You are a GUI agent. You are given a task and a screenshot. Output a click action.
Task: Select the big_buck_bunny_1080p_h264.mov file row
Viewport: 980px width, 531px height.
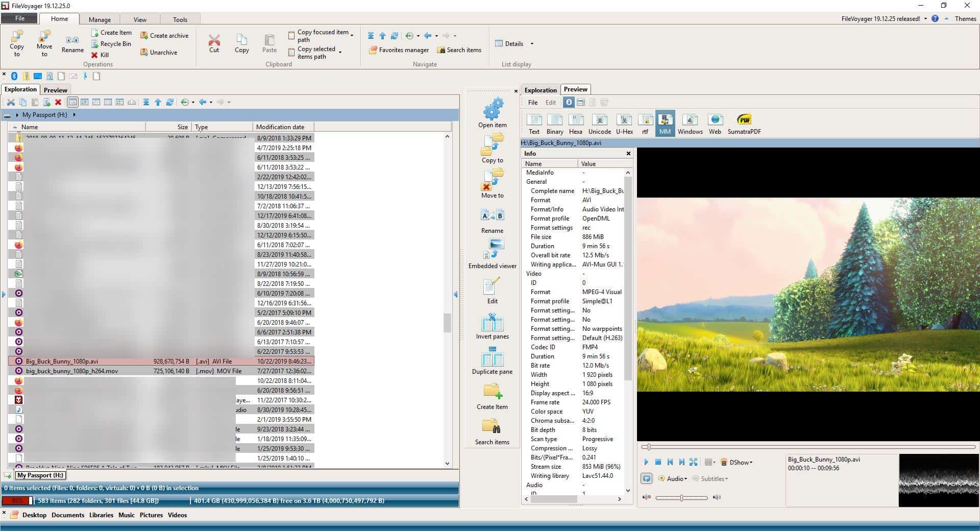pyautogui.click(x=161, y=371)
